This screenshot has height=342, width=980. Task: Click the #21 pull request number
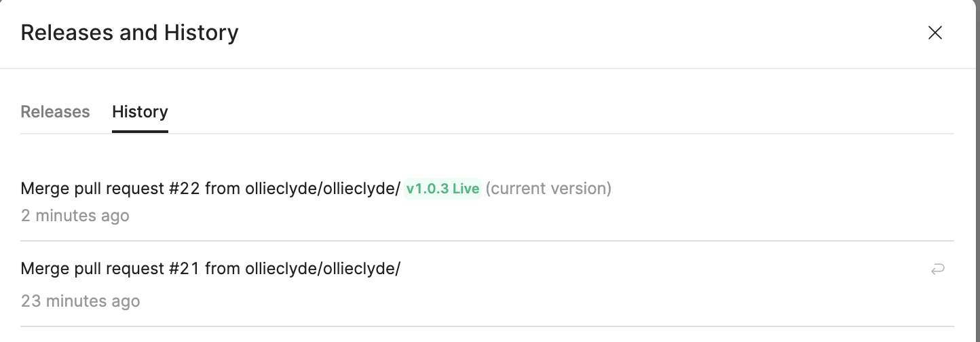click(x=184, y=269)
